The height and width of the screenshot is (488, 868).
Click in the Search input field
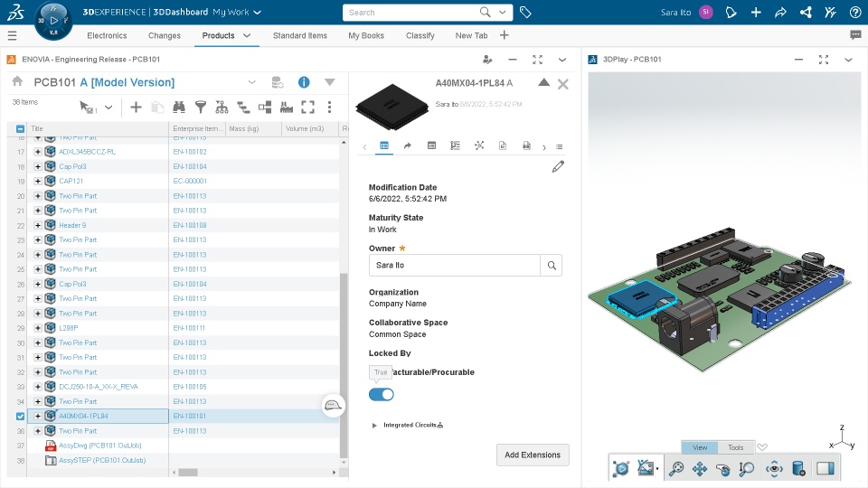click(x=412, y=12)
